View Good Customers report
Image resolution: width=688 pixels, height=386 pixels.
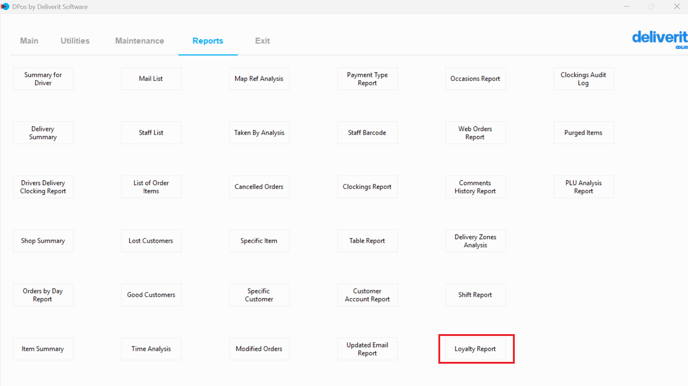151,295
